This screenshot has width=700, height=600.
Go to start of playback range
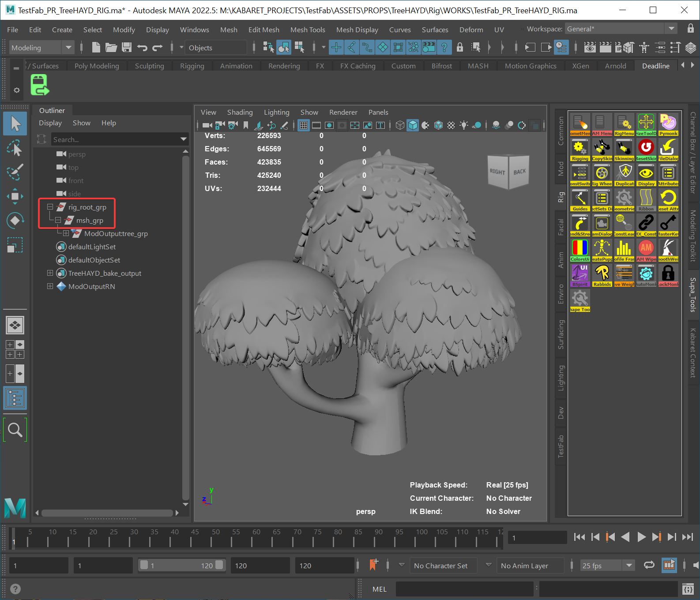click(x=579, y=536)
